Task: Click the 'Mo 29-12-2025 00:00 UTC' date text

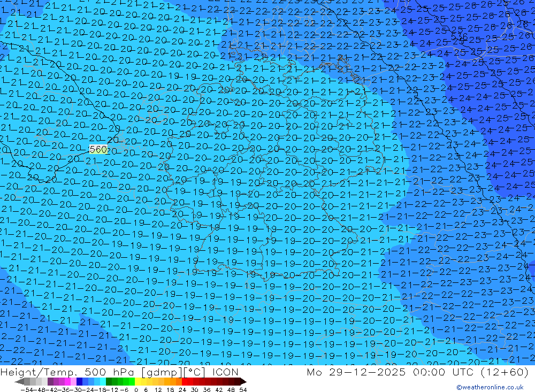Action: click(392, 372)
